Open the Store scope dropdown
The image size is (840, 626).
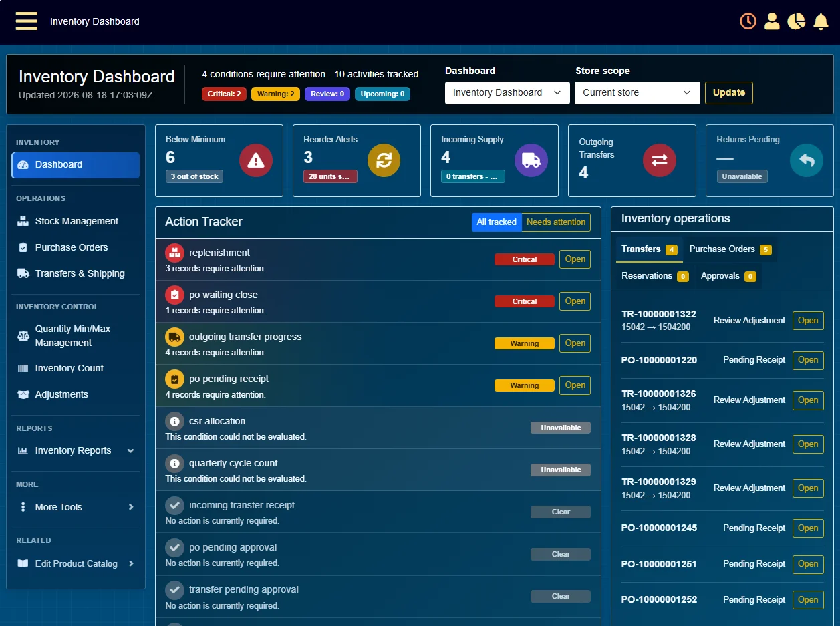click(637, 93)
